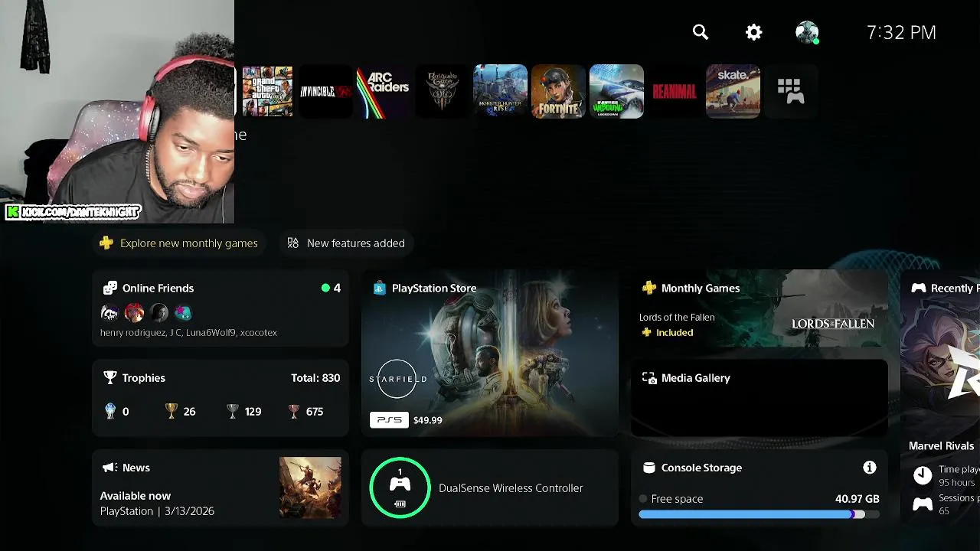This screenshot has height=551, width=980.
Task: Click the Free space label
Action: [x=677, y=499]
